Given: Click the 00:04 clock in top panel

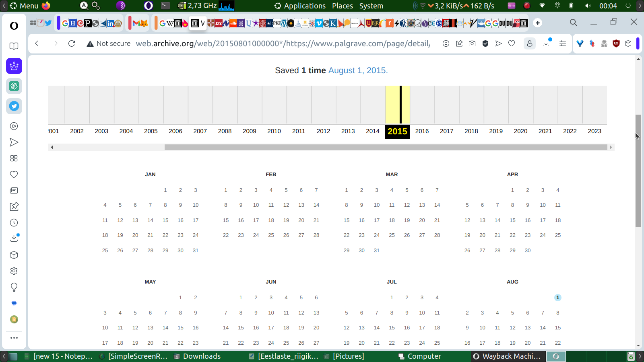Looking at the screenshot, I should 608,6.
